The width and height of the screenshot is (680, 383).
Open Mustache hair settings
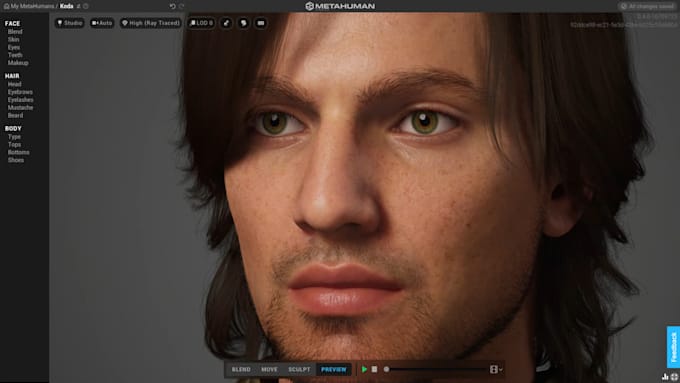point(20,108)
